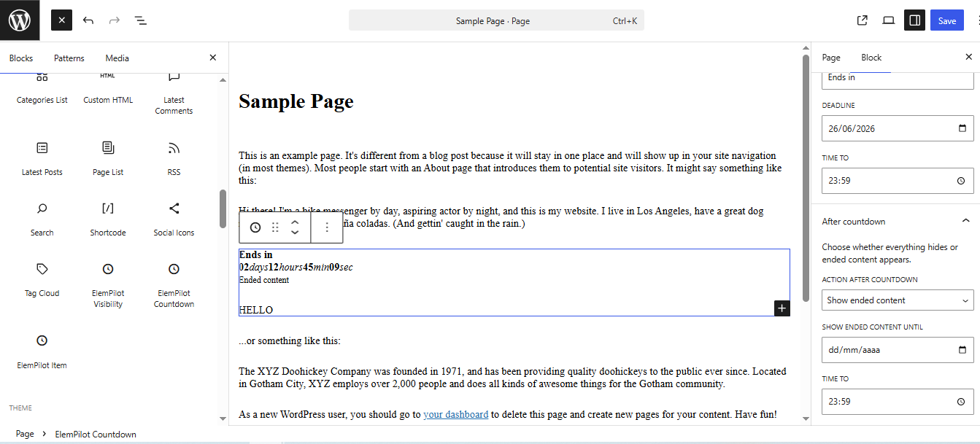Switch to the Patterns tab
Viewport: 980px width, 444px height.
point(69,58)
